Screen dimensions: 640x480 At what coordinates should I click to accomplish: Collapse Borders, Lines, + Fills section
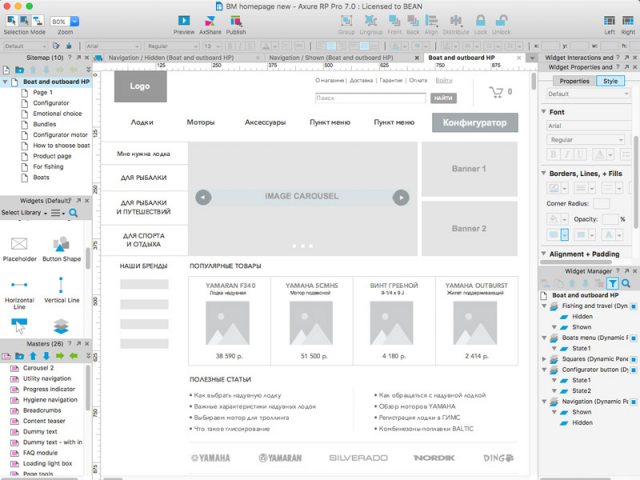tap(544, 173)
